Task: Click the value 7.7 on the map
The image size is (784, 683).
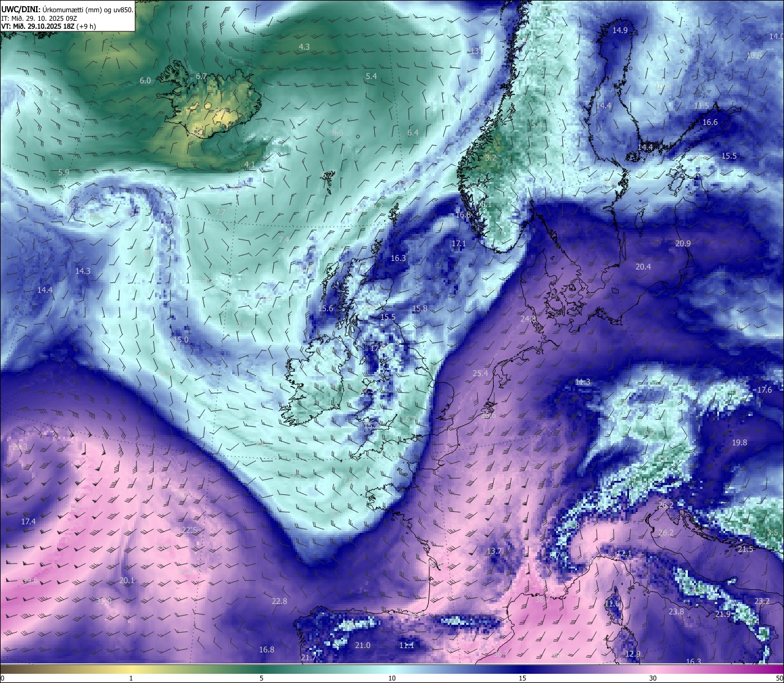Action: pos(221,212)
